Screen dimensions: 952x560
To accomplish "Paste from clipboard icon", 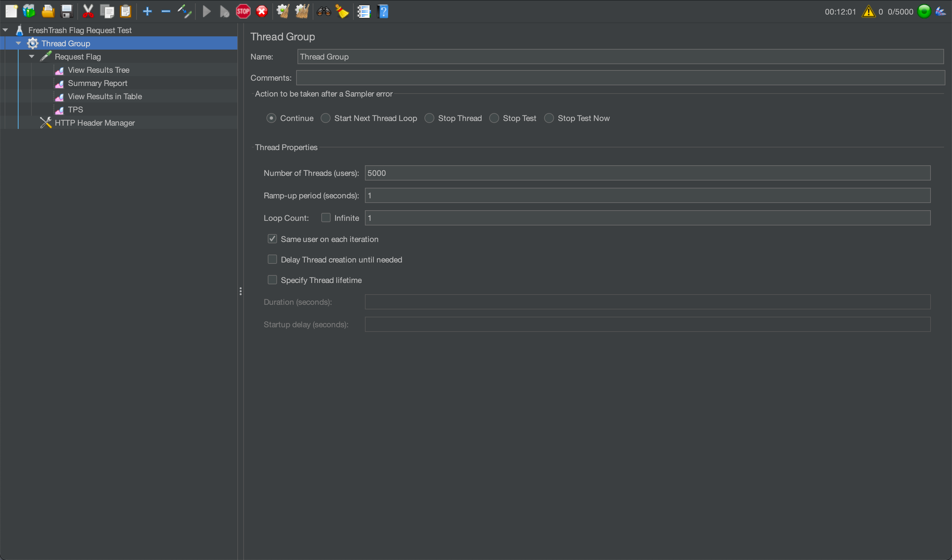I will [125, 11].
